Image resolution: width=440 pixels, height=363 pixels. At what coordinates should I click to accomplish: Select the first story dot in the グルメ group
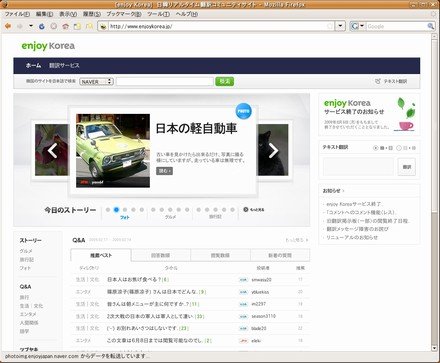(x=153, y=210)
